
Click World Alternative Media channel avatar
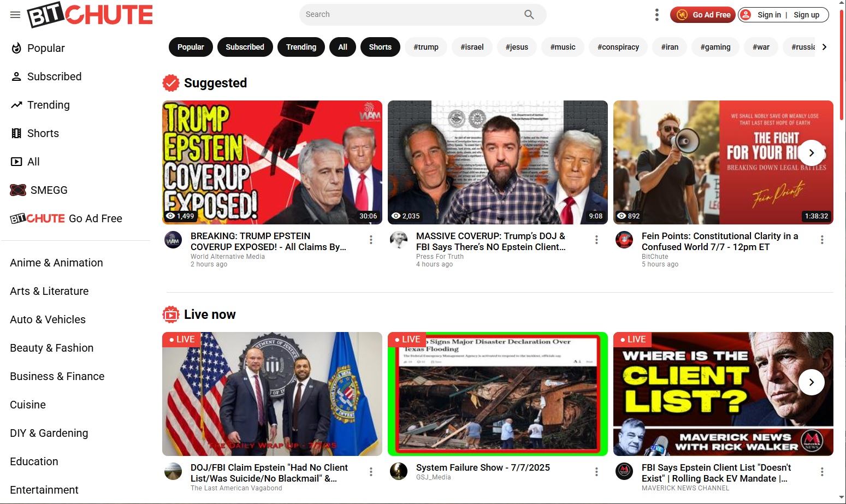pos(173,240)
